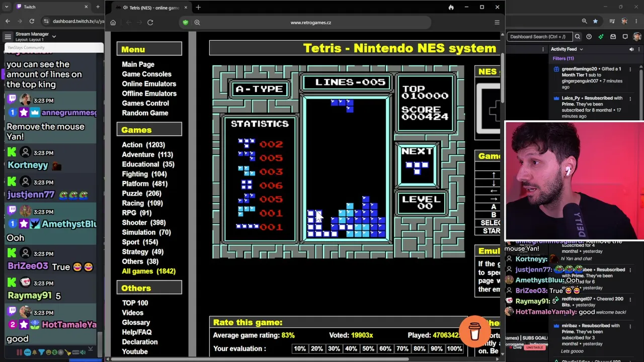
Task: Open the Random Game menu link
Action: (x=145, y=113)
